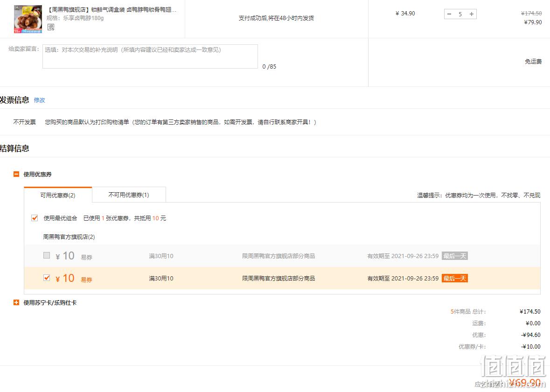Image resolution: width=550 pixels, height=392 pixels.
Task: Click the 支付成功后,将在48小时内发货 notice
Action: [x=277, y=18]
